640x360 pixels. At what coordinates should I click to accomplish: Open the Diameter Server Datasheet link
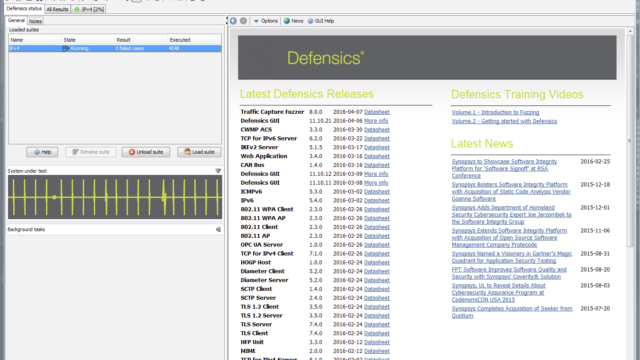pos(377,280)
